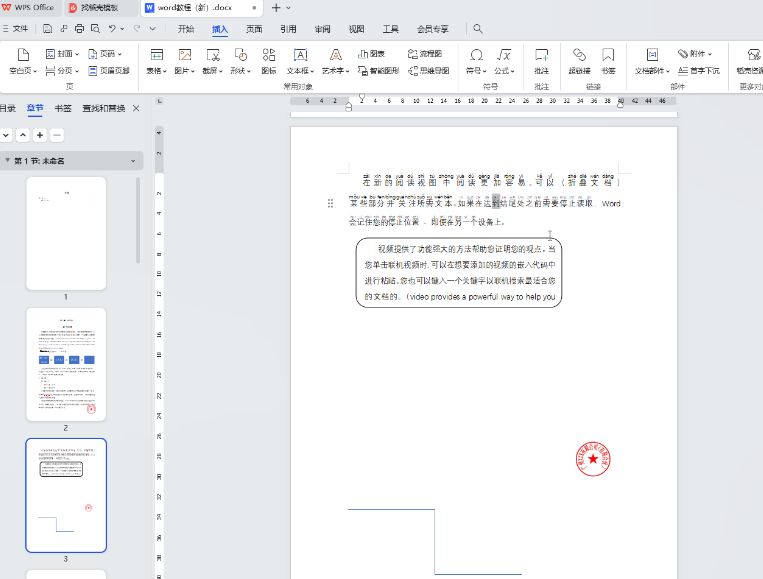Open the File (文件) menu
The image size is (763, 579).
point(15,29)
